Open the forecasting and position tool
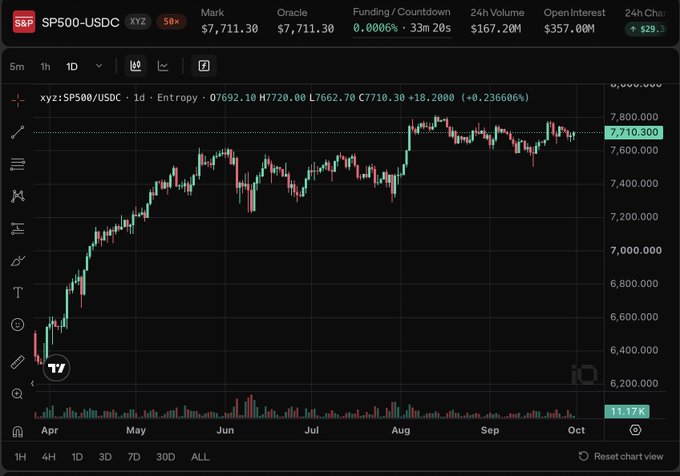The height and width of the screenshot is (476, 680). point(18,228)
